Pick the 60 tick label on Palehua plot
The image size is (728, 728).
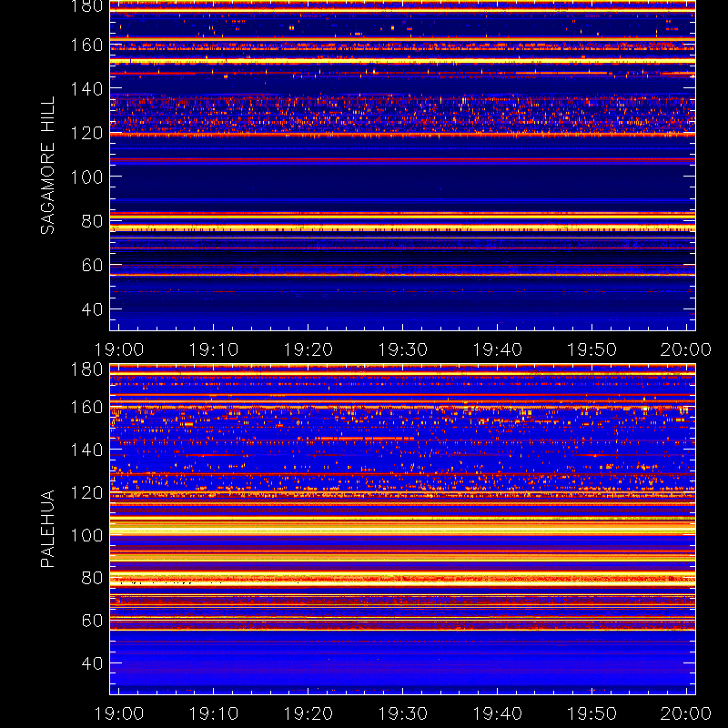tap(93, 621)
